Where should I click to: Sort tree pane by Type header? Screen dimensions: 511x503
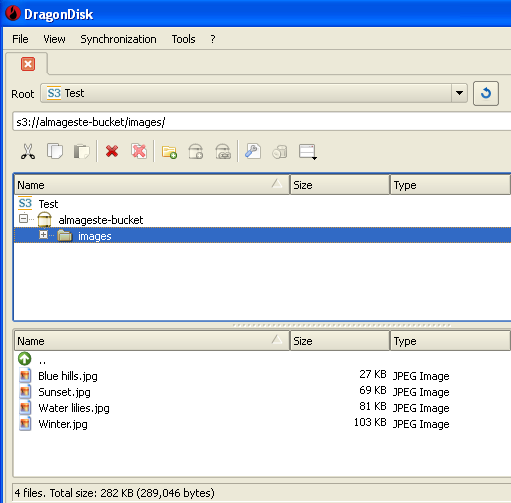[x=450, y=185]
